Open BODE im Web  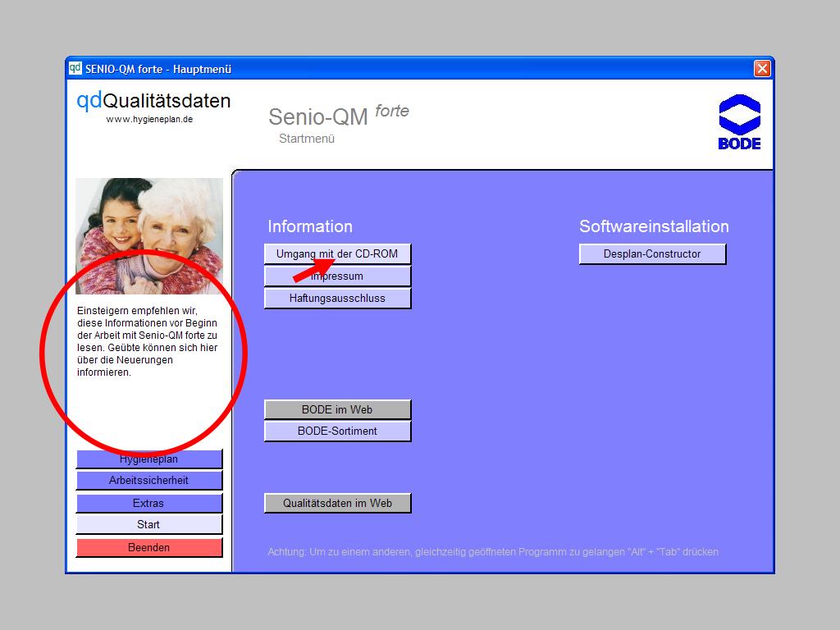(x=337, y=410)
